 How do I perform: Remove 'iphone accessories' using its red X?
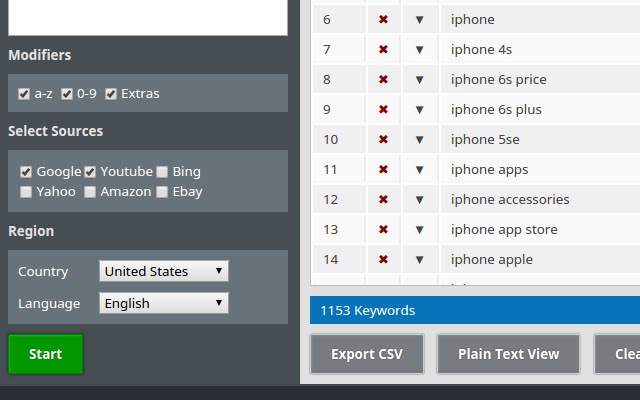point(383,199)
